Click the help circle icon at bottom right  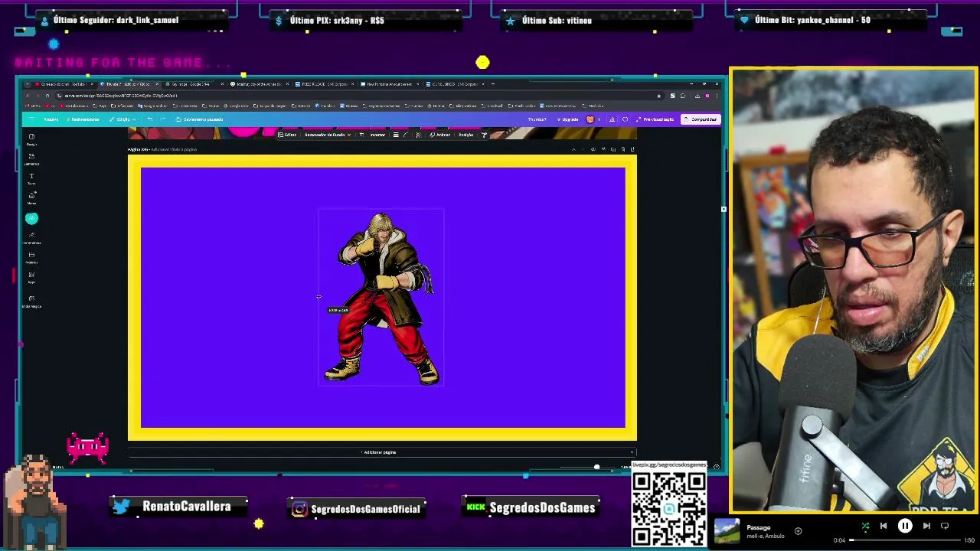point(716,467)
